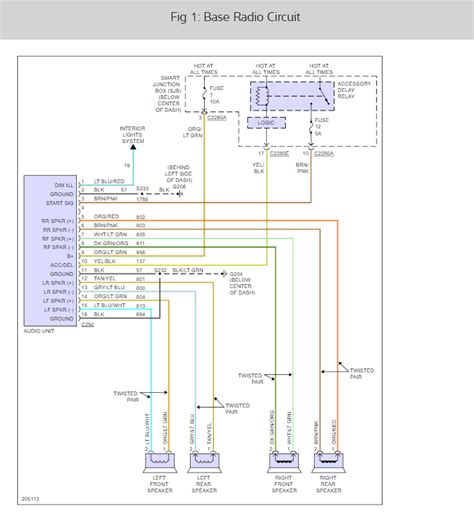Click the Right Rear Speaker symbol

click(329, 462)
